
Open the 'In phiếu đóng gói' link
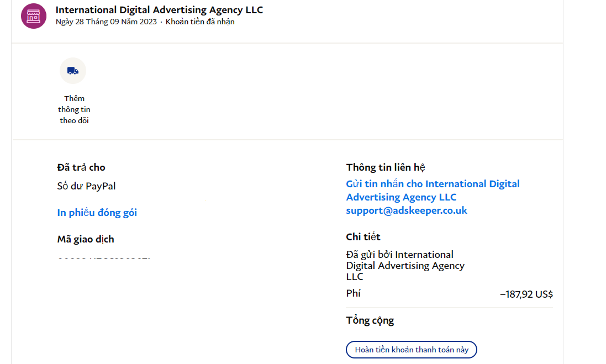tap(97, 213)
